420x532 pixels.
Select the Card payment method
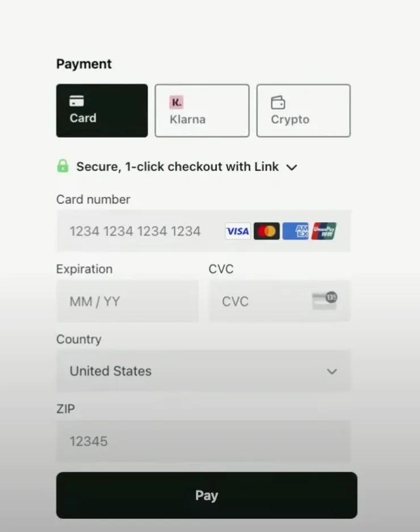(102, 111)
